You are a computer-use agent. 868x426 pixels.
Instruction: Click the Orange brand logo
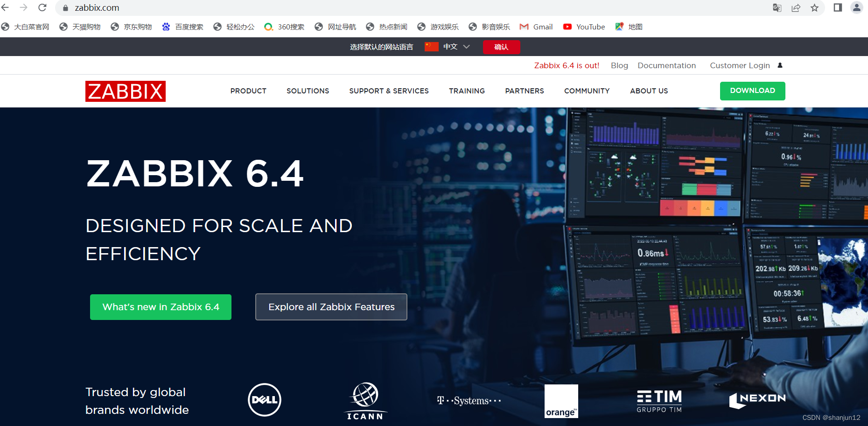coord(561,401)
